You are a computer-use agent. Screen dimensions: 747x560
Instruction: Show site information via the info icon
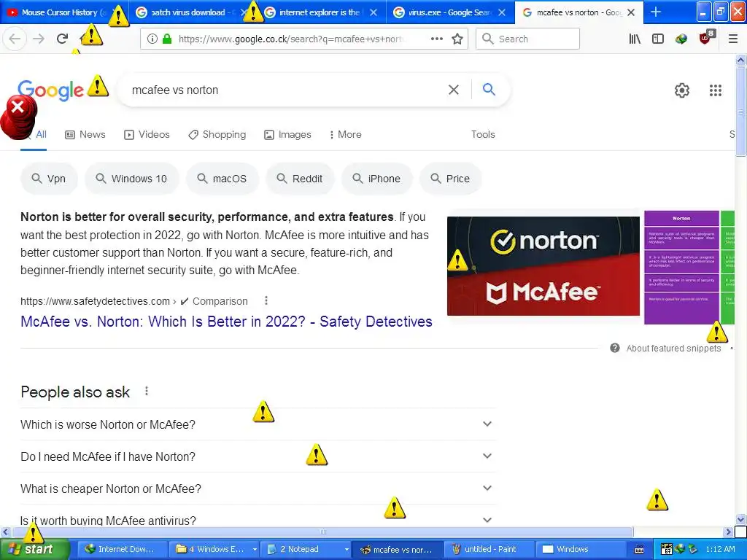pyautogui.click(x=152, y=39)
